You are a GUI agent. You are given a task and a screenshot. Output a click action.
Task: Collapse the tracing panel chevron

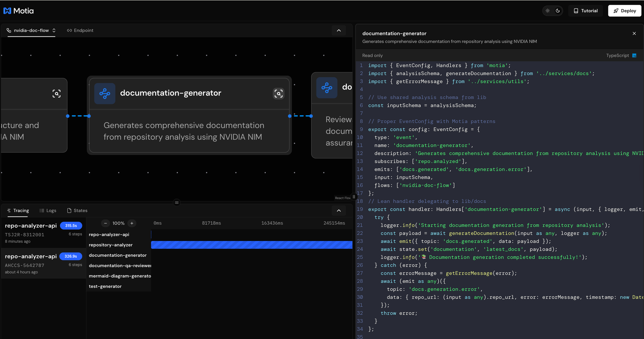click(x=339, y=210)
